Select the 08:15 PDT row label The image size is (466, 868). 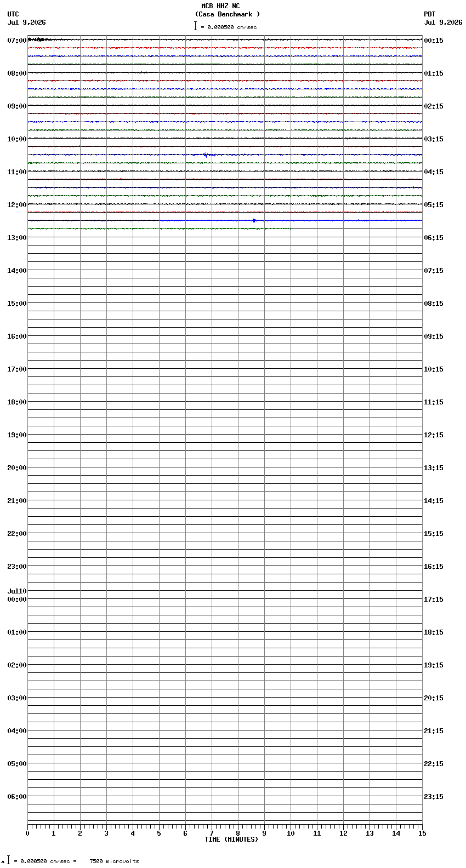coord(434,304)
